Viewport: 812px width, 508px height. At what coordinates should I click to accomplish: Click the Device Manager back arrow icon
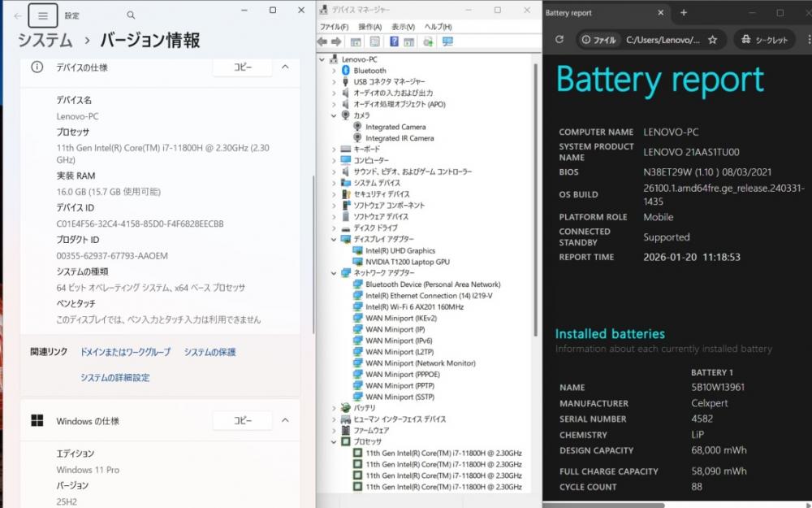pos(322,41)
